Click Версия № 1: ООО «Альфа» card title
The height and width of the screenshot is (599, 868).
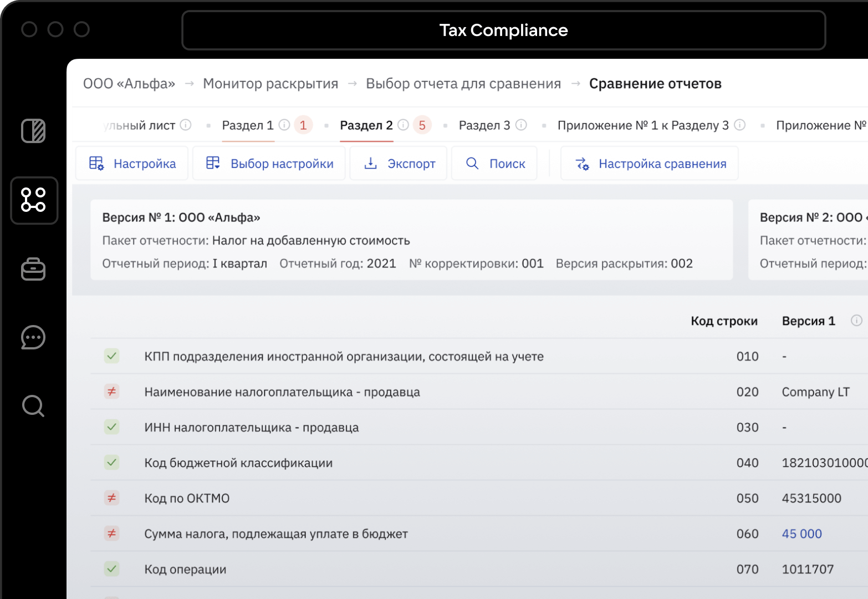point(181,217)
